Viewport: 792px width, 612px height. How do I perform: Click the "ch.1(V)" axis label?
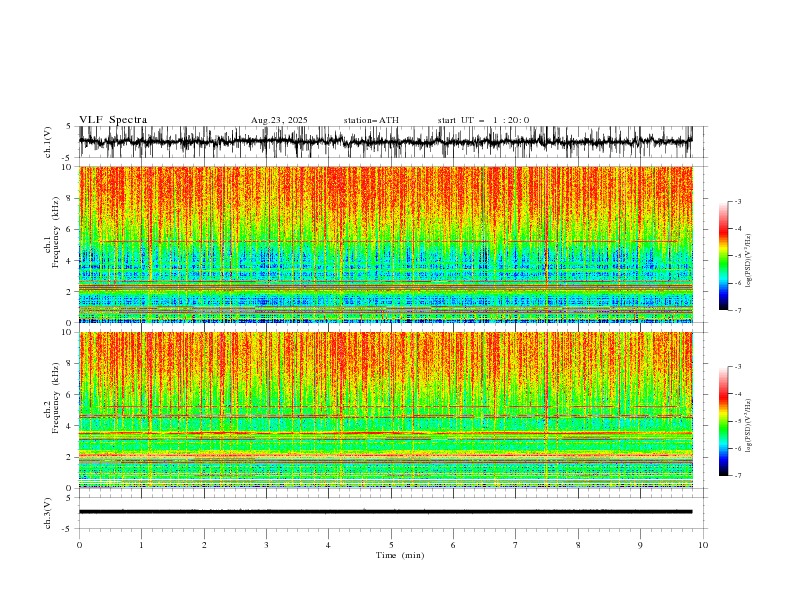[48, 142]
